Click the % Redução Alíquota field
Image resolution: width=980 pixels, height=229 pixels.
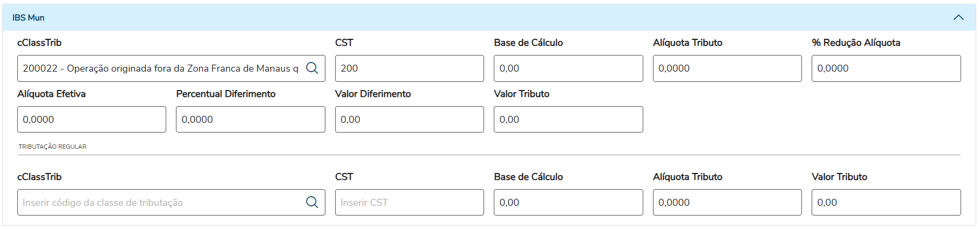[x=886, y=68]
